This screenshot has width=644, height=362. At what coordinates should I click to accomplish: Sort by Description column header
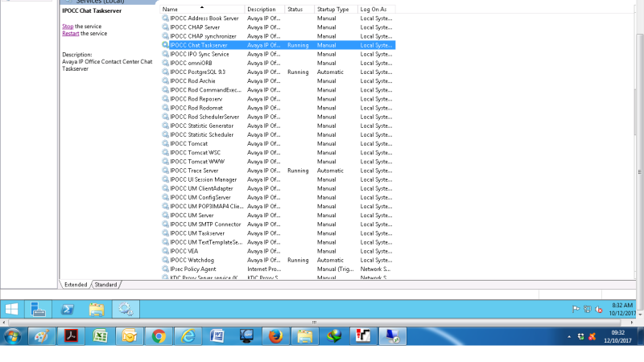tap(265, 9)
